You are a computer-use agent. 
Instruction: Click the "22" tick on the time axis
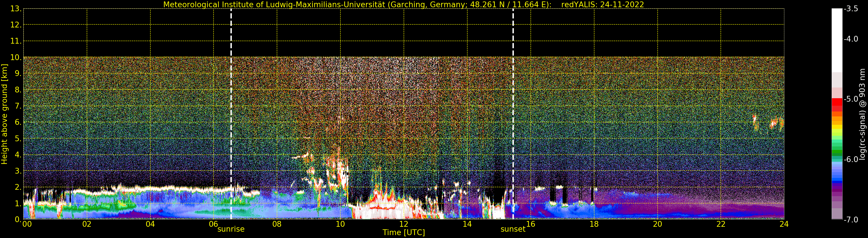point(721,224)
